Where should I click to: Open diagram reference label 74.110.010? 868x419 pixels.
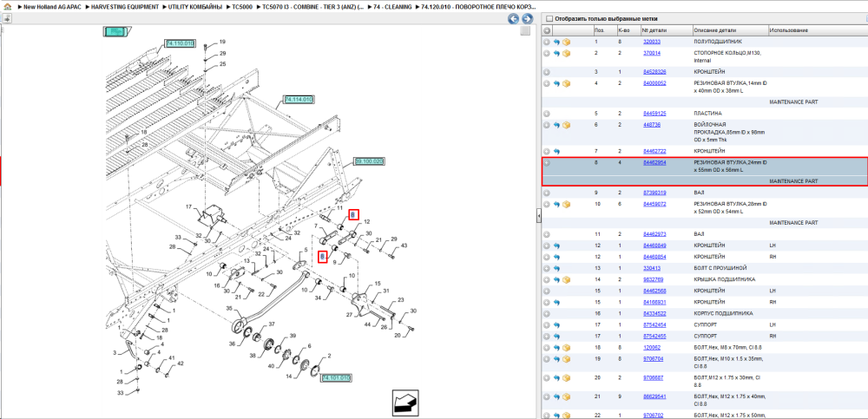pyautogui.click(x=180, y=43)
